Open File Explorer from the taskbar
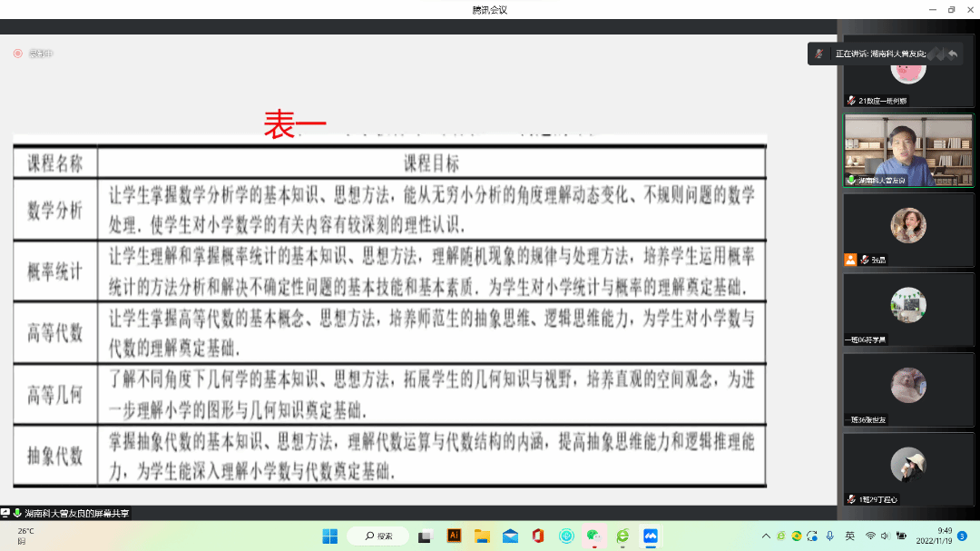The width and height of the screenshot is (980, 551). point(482,536)
